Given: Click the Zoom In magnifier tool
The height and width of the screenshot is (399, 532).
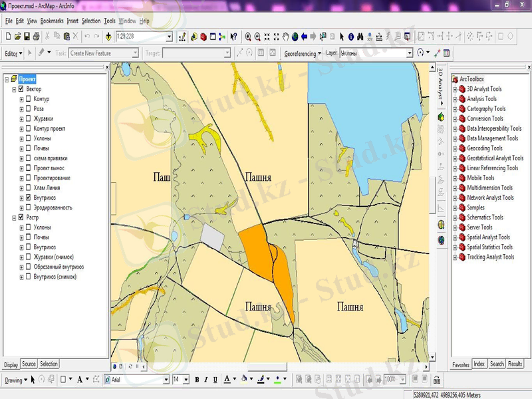Looking at the screenshot, I should [x=248, y=37].
